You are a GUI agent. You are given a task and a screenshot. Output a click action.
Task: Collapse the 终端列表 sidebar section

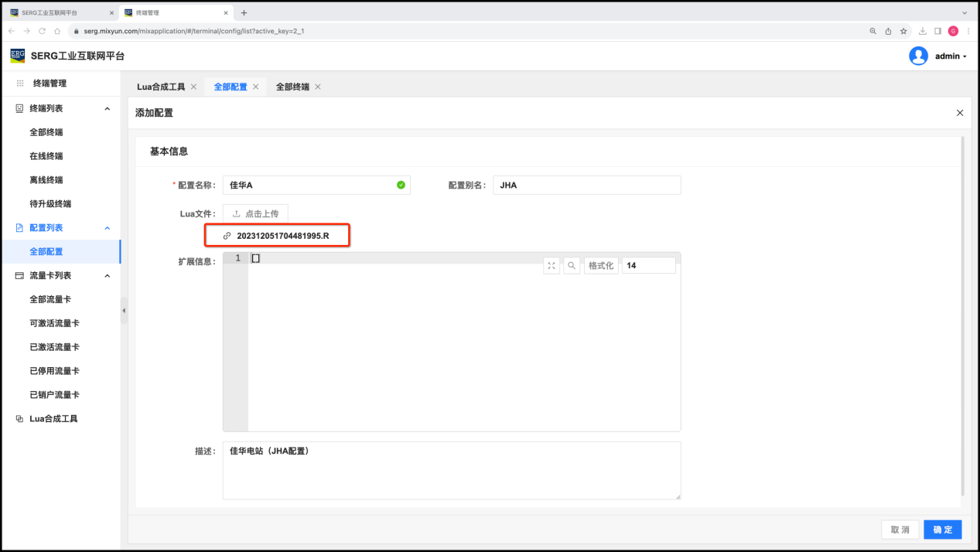[107, 109]
